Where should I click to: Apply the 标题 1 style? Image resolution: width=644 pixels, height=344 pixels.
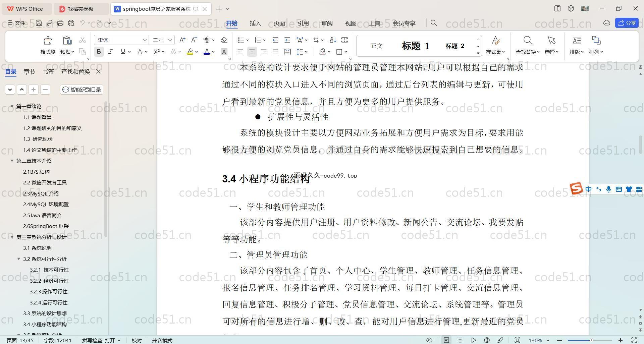tap(416, 46)
